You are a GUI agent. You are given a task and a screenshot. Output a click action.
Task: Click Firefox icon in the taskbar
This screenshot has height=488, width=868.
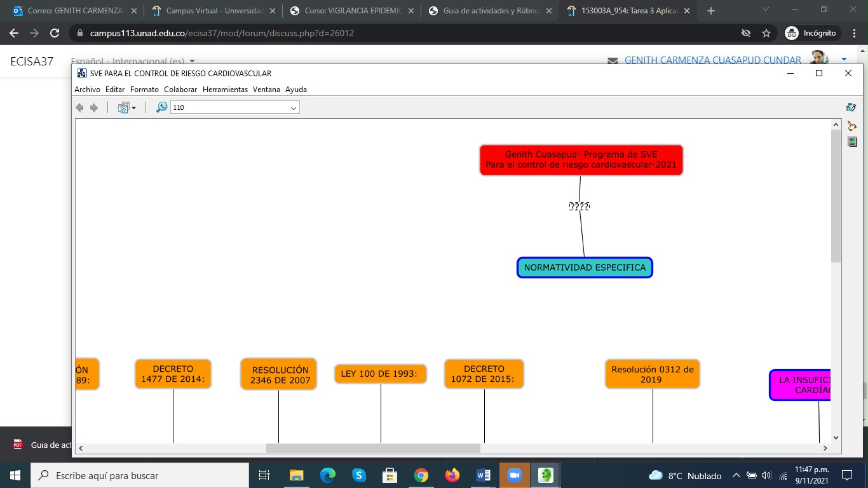[x=452, y=475]
